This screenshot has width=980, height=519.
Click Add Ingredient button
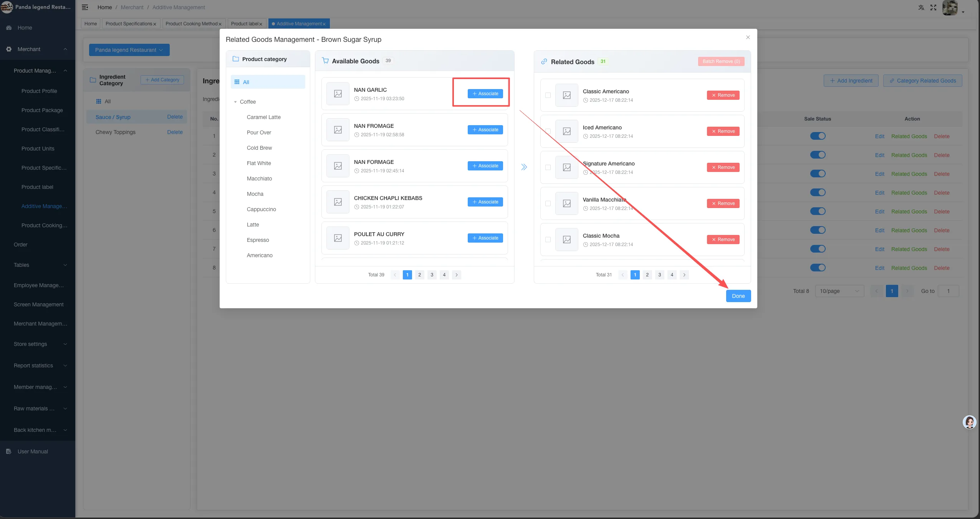click(x=851, y=81)
